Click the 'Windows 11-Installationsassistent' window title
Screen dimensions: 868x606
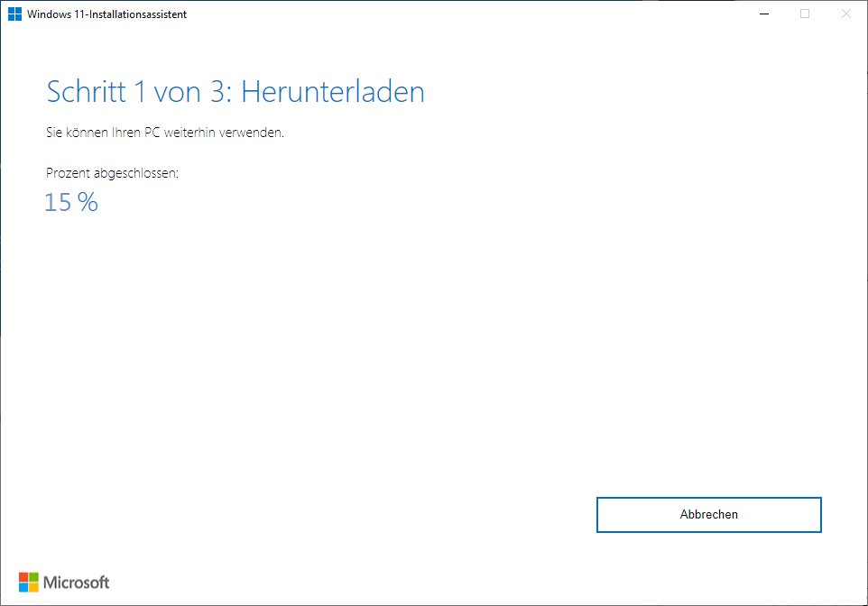(106, 14)
